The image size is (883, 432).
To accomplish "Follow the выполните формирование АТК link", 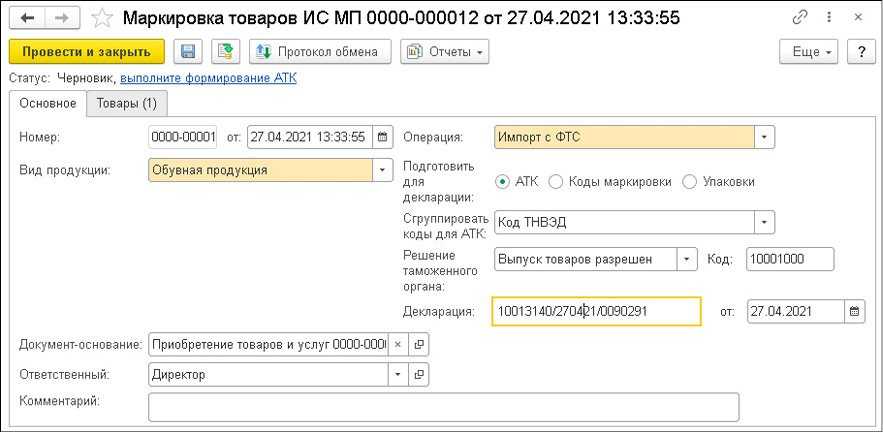I will pos(208,78).
